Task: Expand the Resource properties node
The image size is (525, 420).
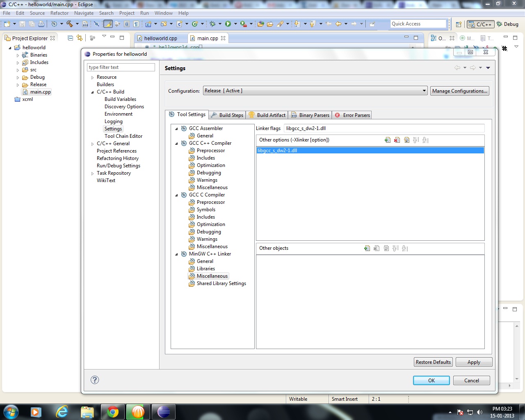Action: (92, 77)
